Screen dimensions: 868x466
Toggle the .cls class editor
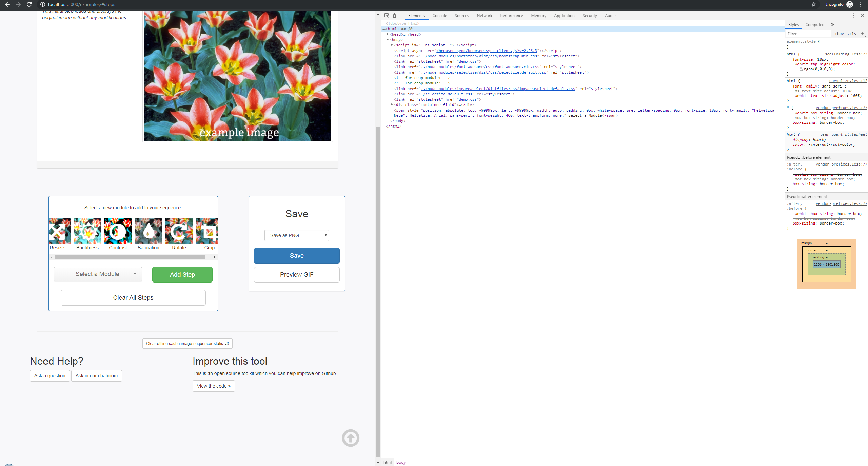click(852, 34)
